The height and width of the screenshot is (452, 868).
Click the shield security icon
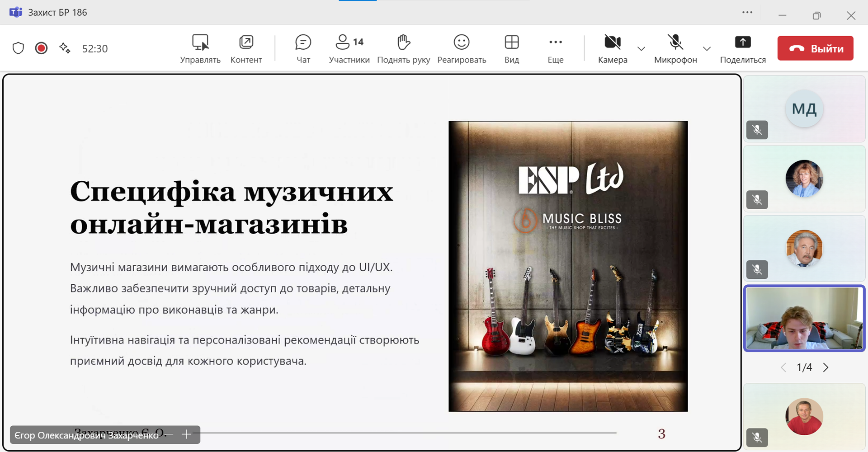tap(18, 48)
